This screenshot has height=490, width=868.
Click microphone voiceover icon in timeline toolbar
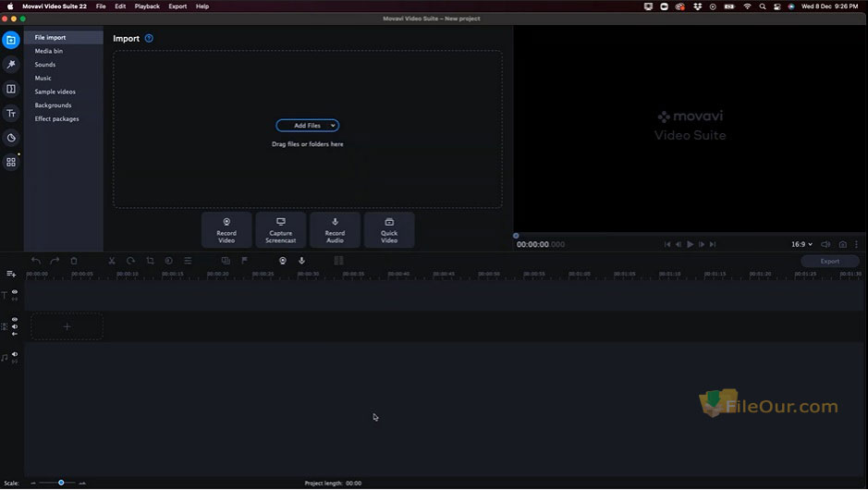coord(301,260)
